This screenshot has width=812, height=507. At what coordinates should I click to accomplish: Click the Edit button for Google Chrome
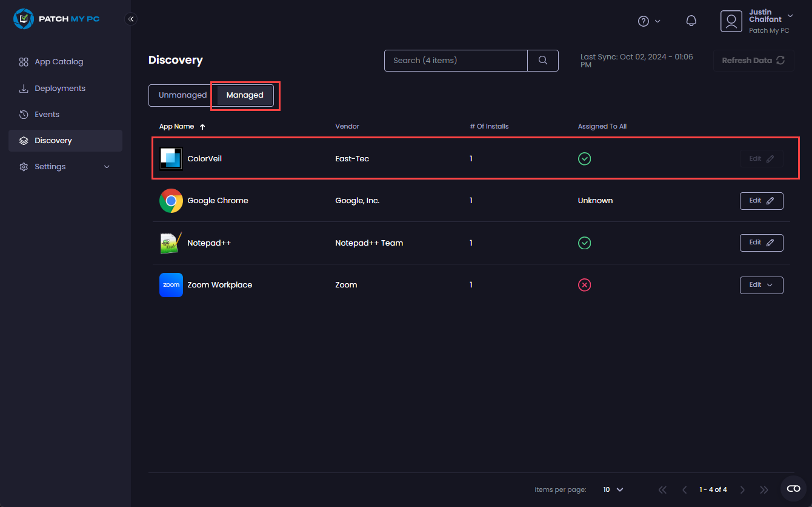point(761,201)
